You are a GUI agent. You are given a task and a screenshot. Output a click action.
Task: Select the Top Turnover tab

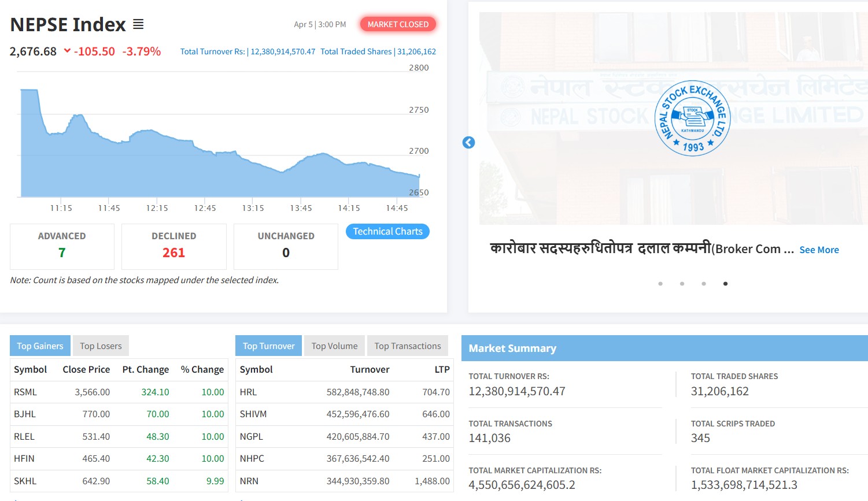(x=268, y=346)
